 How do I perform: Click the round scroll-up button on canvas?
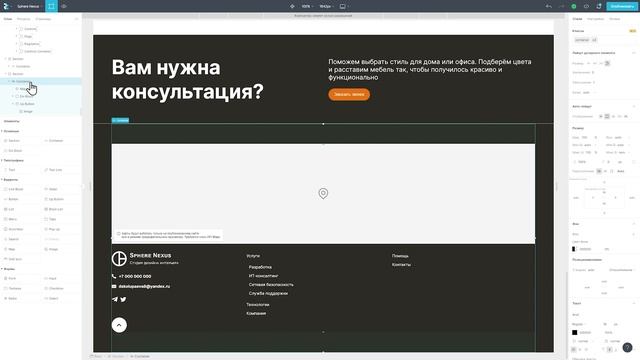119,325
